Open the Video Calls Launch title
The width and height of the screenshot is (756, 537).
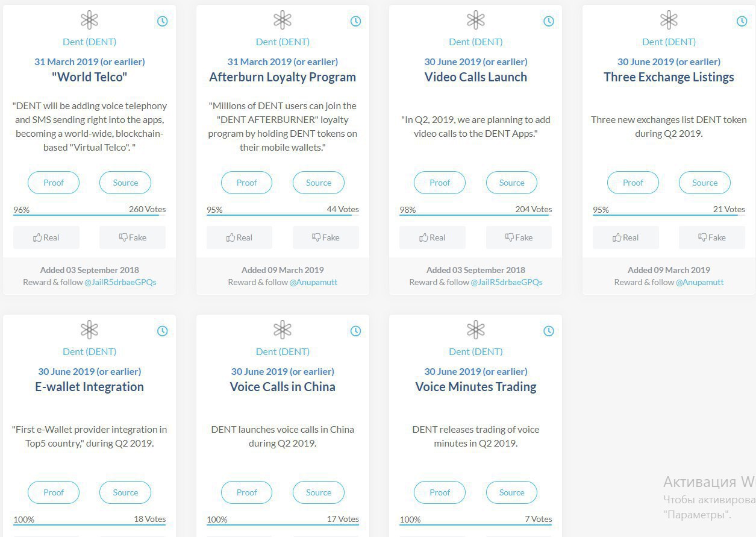click(476, 77)
